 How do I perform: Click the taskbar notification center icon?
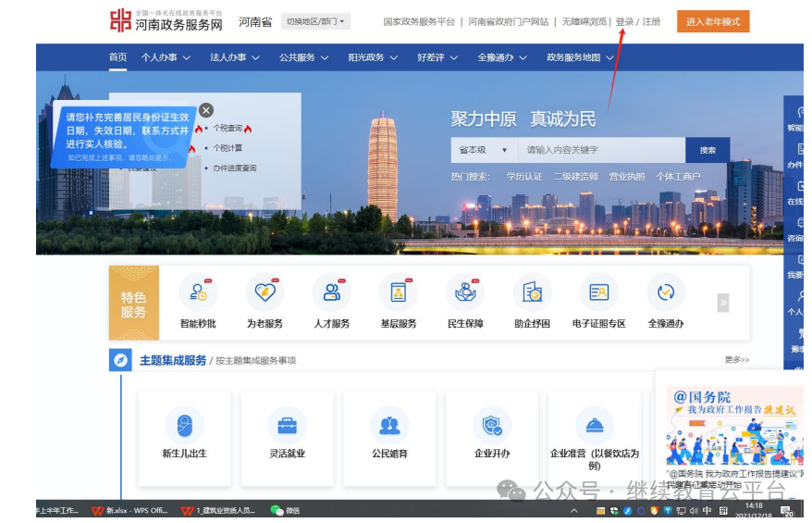click(x=787, y=511)
